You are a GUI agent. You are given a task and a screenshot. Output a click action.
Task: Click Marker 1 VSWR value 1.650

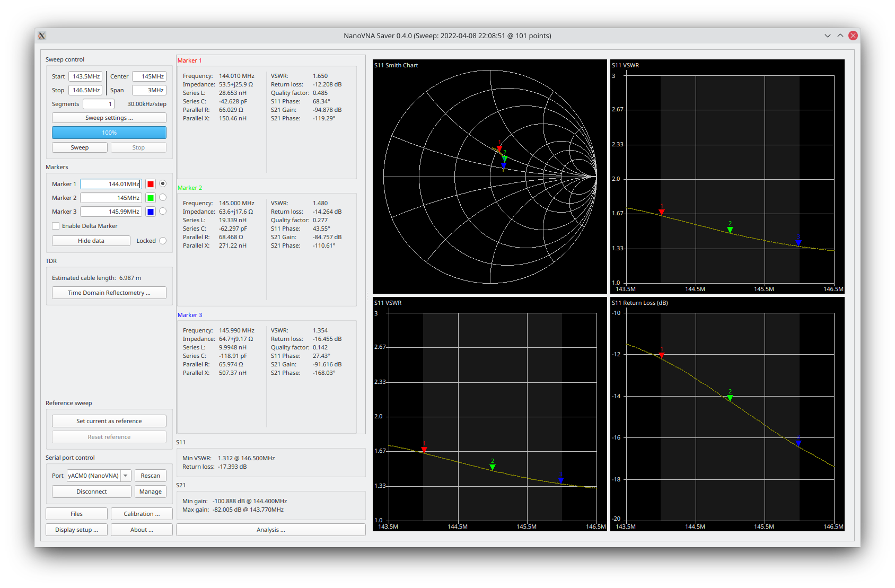[320, 76]
